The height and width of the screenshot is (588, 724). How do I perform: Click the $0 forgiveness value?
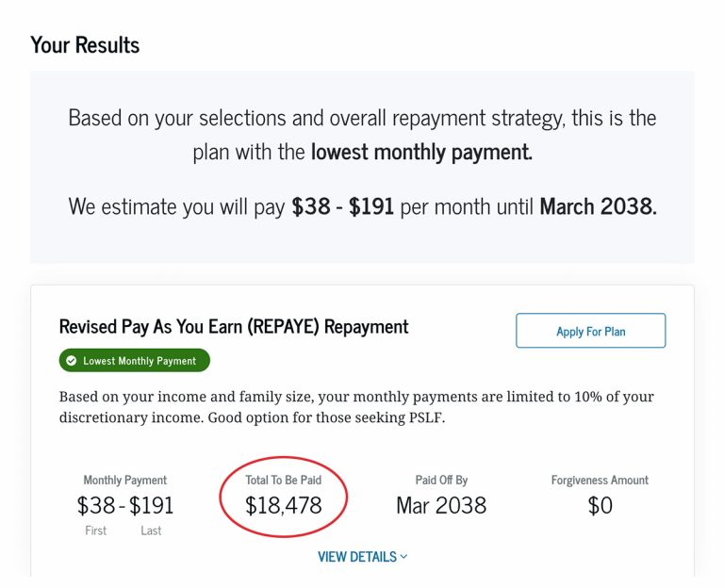pos(600,506)
